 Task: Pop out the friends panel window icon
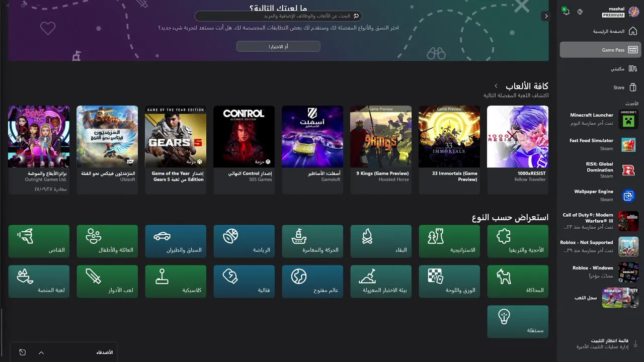[22, 352]
